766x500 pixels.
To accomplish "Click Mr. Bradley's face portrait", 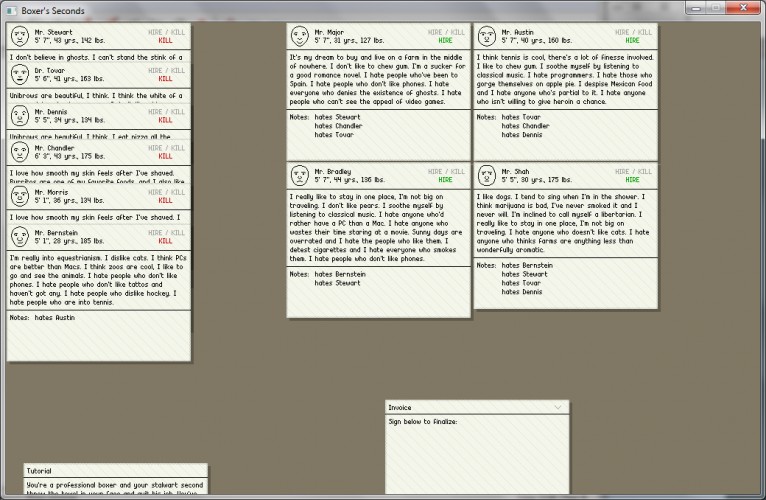I will (299, 175).
